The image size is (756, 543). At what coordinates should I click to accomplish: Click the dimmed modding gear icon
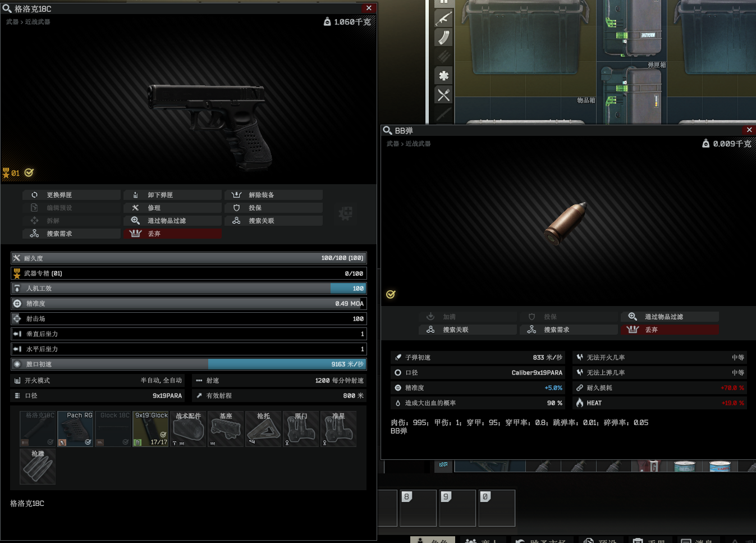point(345,213)
